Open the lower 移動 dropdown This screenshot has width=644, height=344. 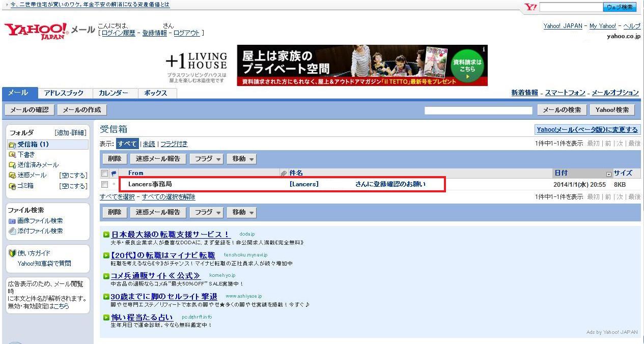click(x=241, y=212)
